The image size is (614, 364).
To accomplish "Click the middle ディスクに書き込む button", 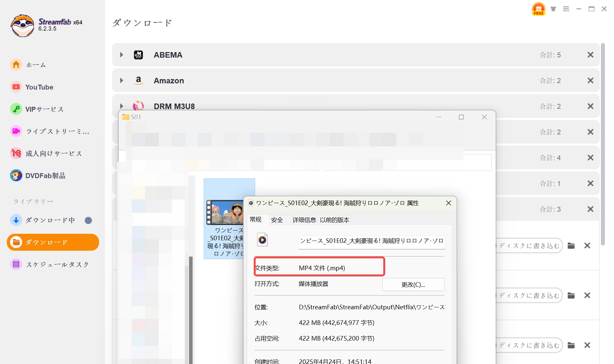I will coord(529,295).
